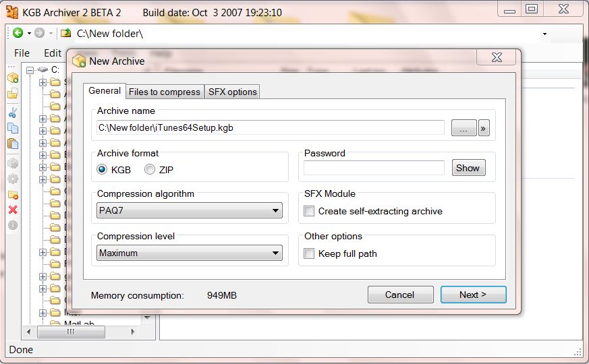Viewport: 589px width, 364px height.
Task: Click the horizontal scrollbar thumb in the tree
Action: pos(71,332)
